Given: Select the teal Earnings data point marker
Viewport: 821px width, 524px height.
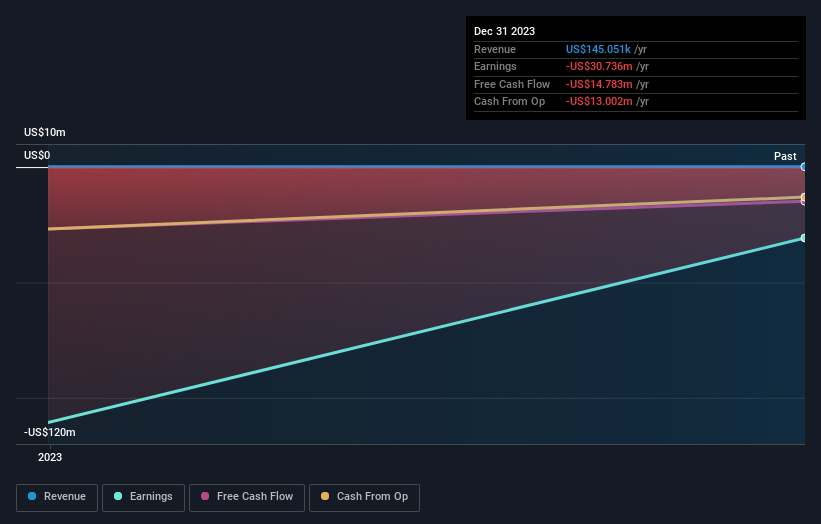Looking at the screenshot, I should tap(804, 238).
